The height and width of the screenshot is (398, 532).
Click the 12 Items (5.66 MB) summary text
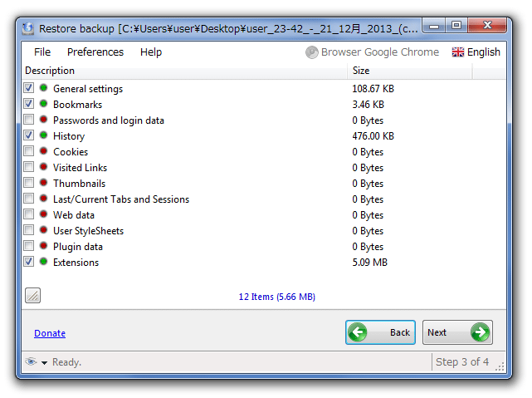[x=277, y=297]
